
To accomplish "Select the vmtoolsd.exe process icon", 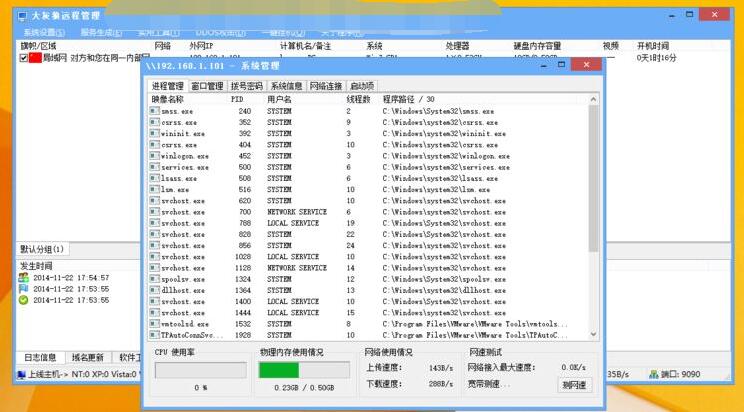I will coord(153,324).
